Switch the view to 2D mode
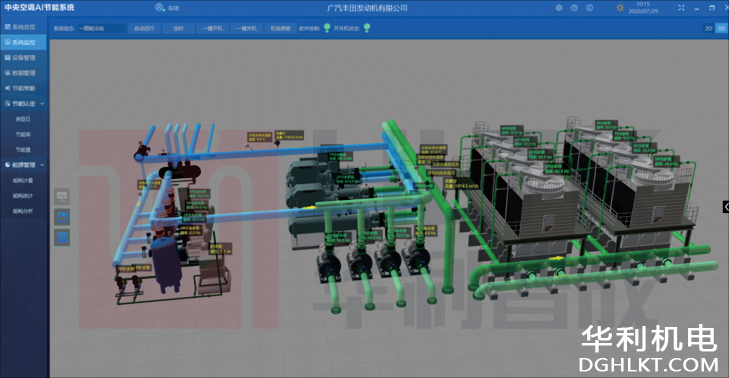This screenshot has width=729, height=378. 708,28
